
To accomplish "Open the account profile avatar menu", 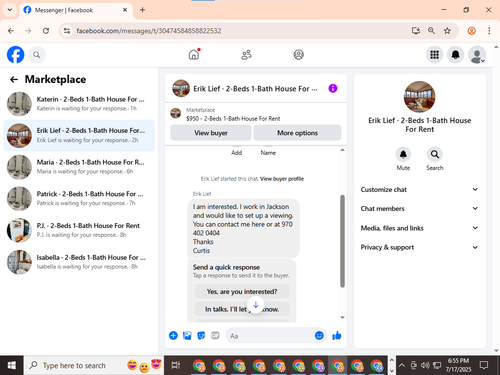I will 477,55.
